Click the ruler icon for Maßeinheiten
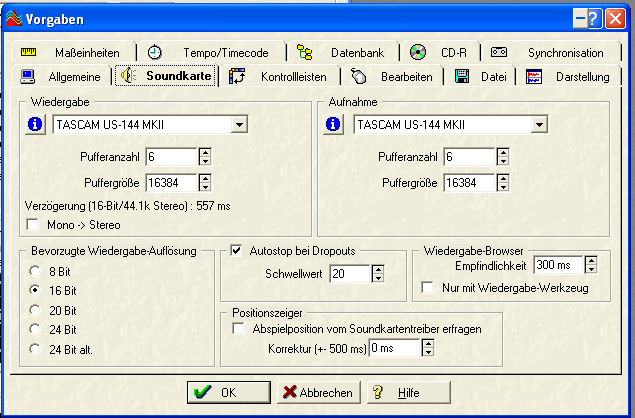This screenshot has width=635, height=418. tap(28, 52)
